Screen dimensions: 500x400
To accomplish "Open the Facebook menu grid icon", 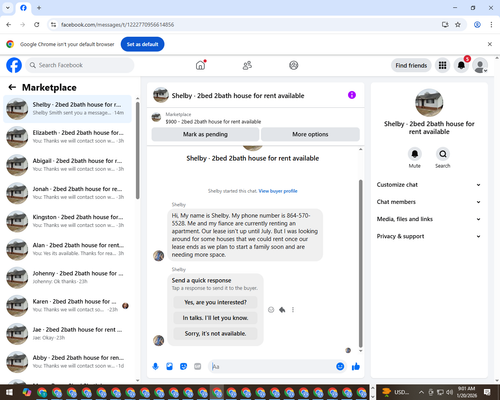I will 442,65.
